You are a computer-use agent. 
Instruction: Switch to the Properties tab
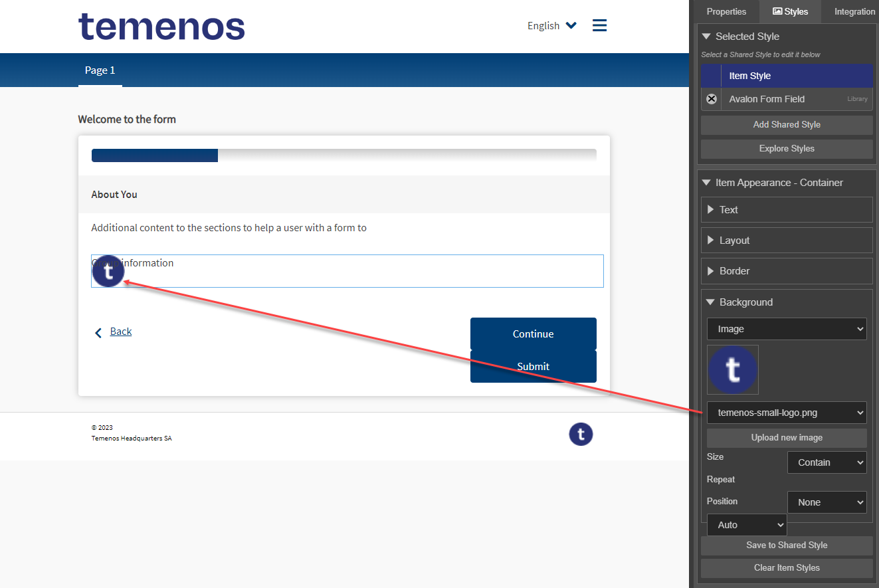726,11
